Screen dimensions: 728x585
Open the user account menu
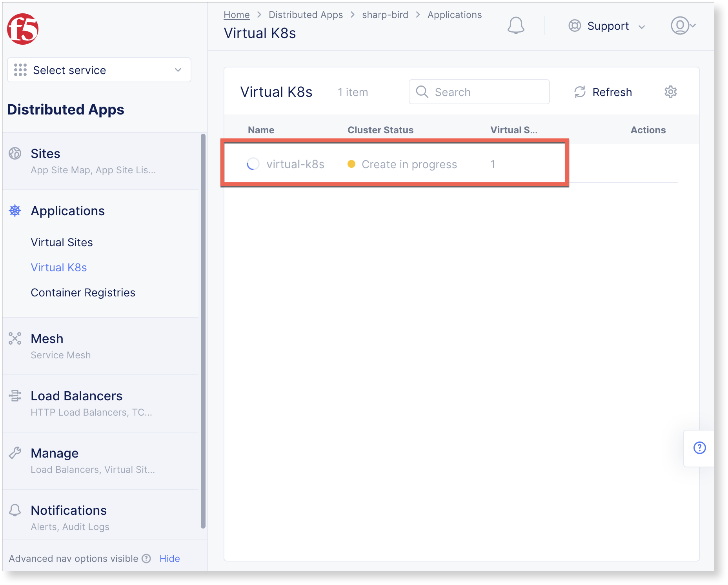pos(683,26)
